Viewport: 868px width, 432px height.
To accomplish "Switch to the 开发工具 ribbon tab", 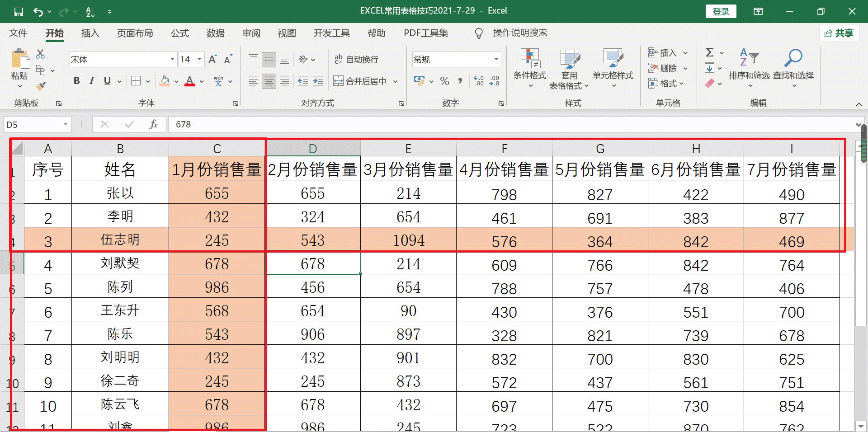I will 331,33.
